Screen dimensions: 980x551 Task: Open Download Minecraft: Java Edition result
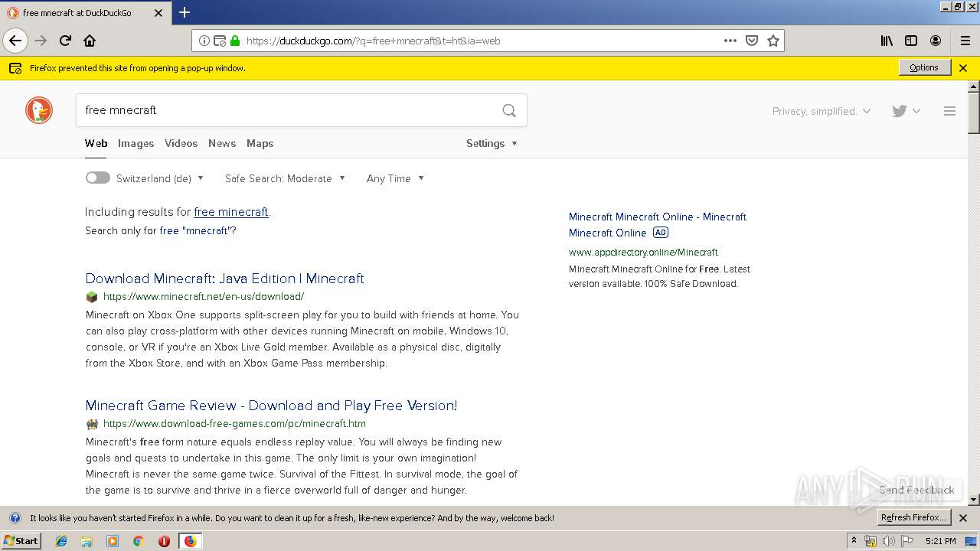224,279
